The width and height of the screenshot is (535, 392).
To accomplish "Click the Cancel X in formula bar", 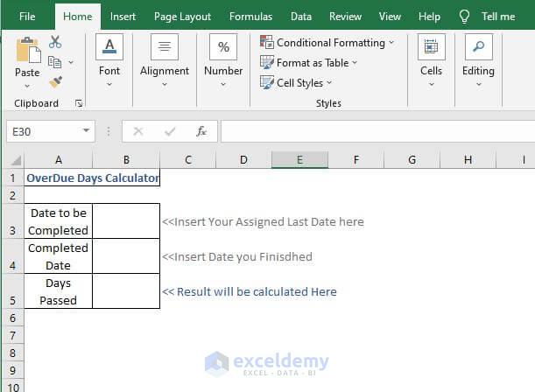I will pos(137,131).
